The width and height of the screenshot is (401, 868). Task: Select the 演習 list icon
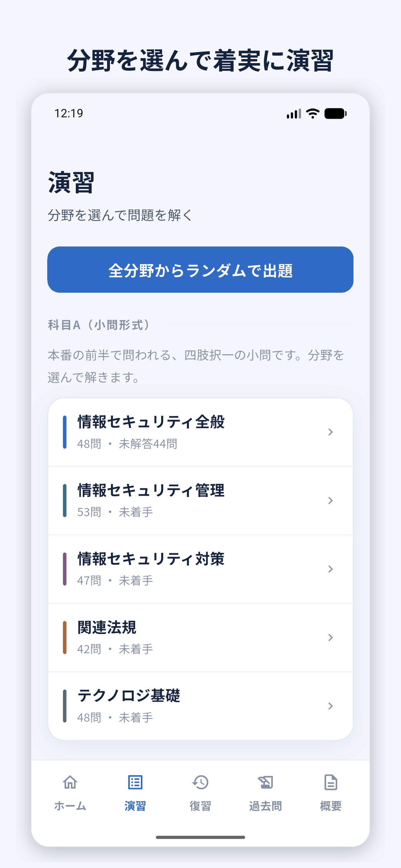click(x=135, y=782)
